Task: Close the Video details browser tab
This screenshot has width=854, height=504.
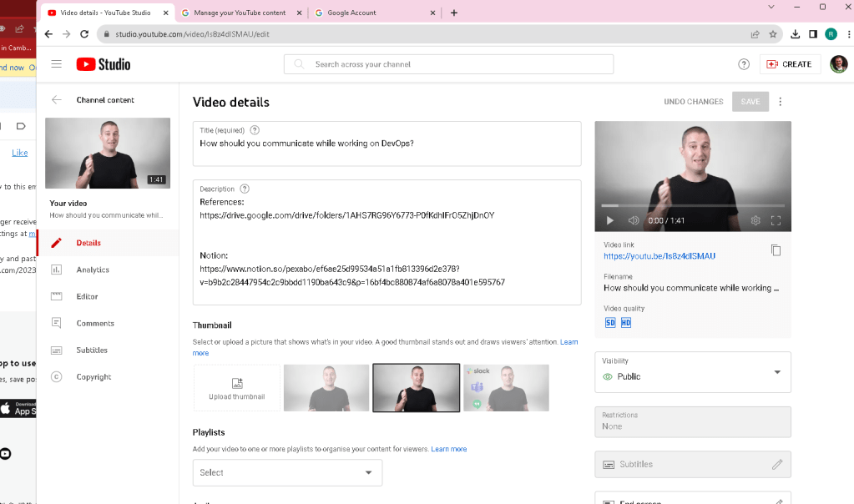Action: 165,13
